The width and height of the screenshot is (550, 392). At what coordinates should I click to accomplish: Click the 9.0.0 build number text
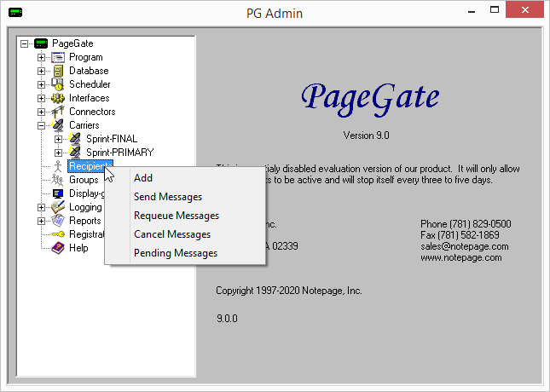point(227,319)
